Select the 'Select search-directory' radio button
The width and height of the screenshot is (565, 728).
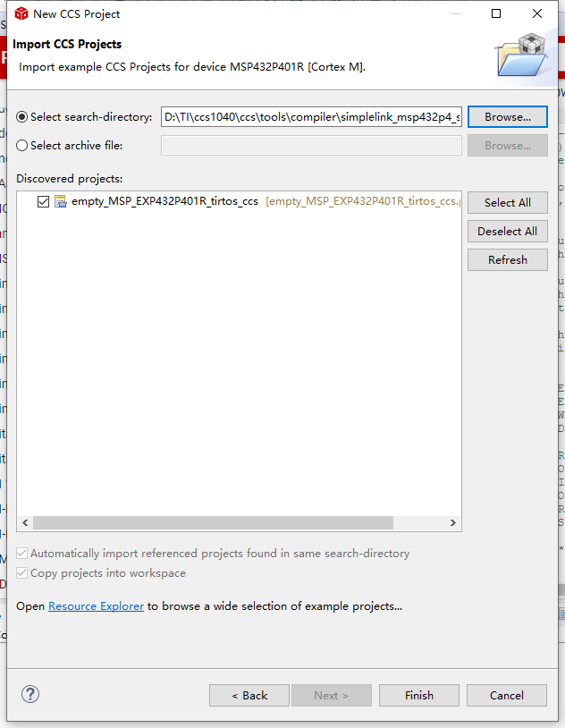21,117
